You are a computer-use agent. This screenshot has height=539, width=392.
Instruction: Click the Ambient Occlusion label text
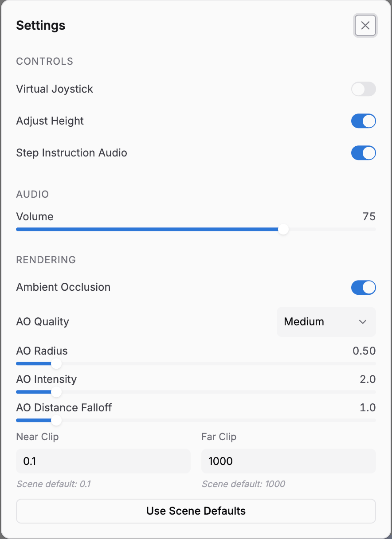pyautogui.click(x=63, y=287)
